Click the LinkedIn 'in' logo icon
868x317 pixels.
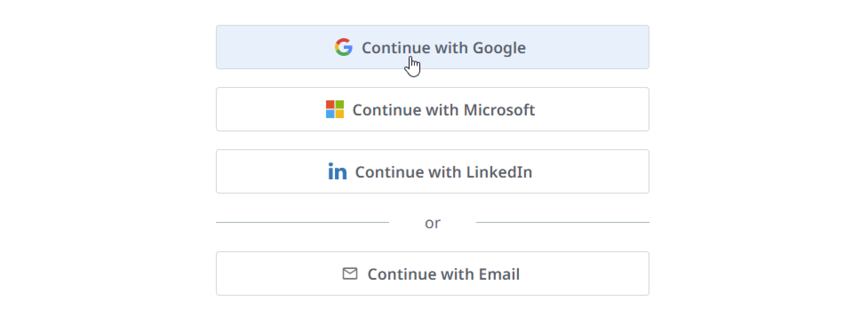point(337,171)
